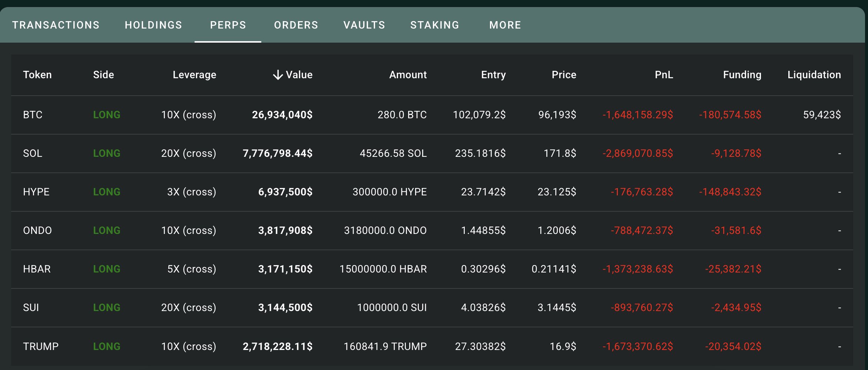Screen dimensions: 868x370
Task: Sort by the Entry column header
Action: click(493, 75)
